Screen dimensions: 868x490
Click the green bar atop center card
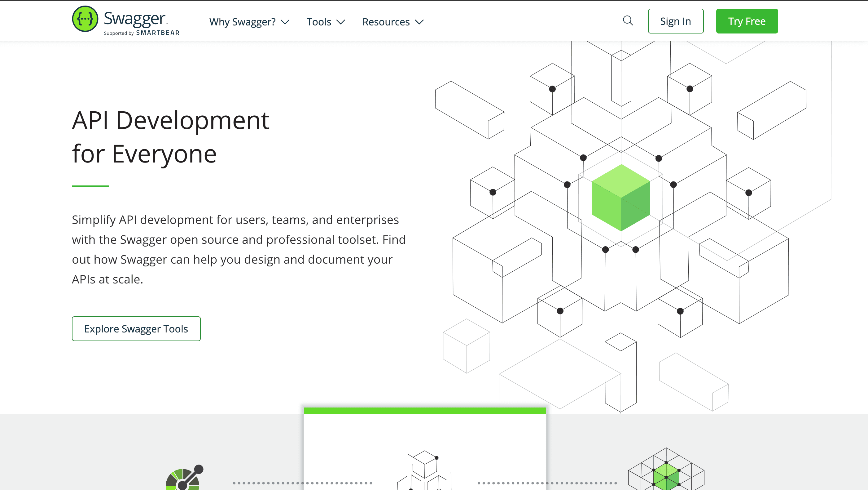pos(425,410)
